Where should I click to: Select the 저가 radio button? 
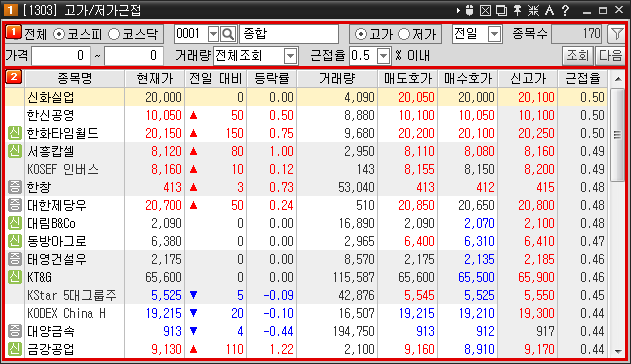tap(404, 35)
